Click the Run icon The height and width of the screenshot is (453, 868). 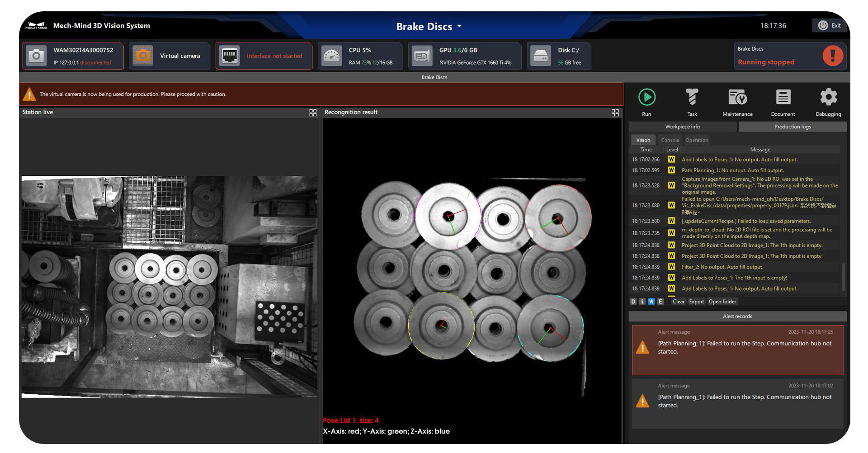click(646, 97)
